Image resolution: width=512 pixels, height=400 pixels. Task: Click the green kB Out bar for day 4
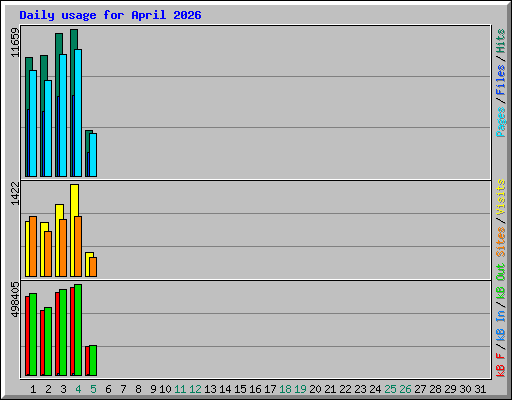78,330
